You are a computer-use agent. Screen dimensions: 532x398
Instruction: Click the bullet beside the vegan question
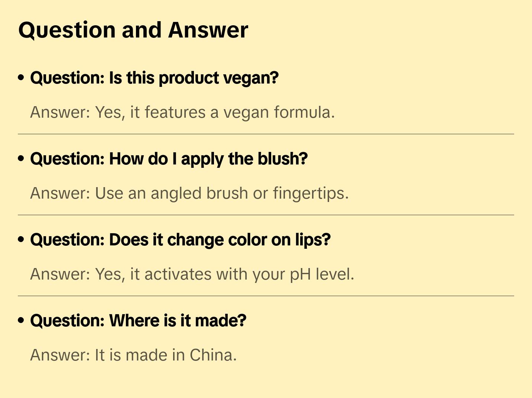(21, 78)
